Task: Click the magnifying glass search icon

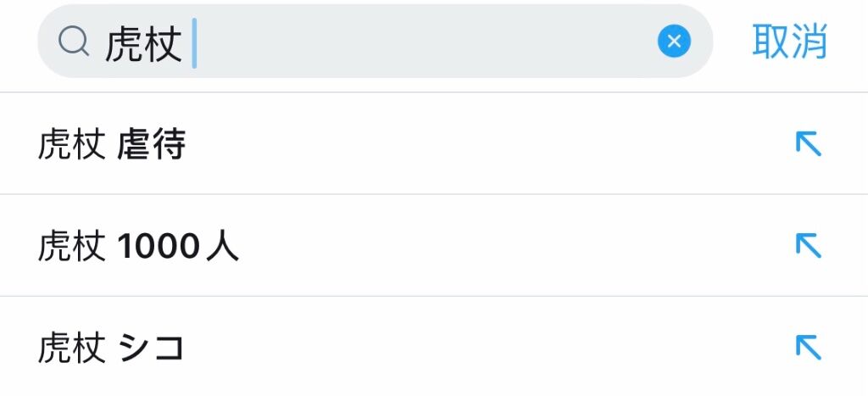Action: pos(74,42)
